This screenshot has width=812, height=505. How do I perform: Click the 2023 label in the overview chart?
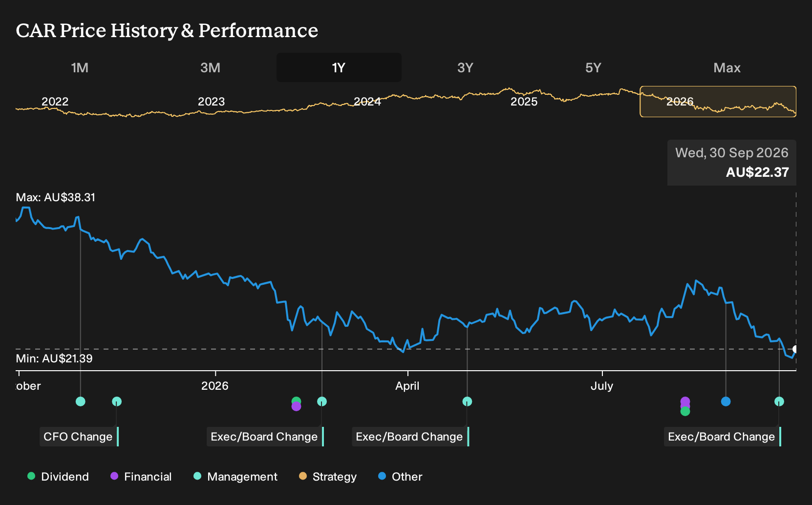[x=211, y=102]
